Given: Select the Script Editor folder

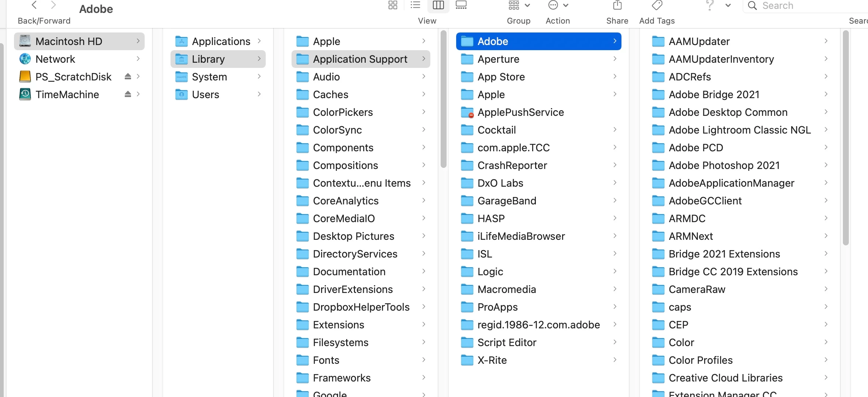Looking at the screenshot, I should [x=539, y=342].
